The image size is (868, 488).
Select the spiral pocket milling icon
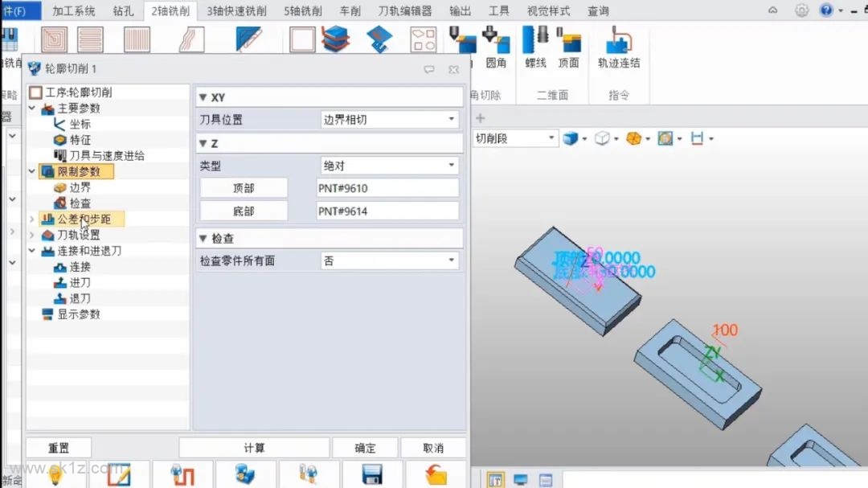(55, 40)
